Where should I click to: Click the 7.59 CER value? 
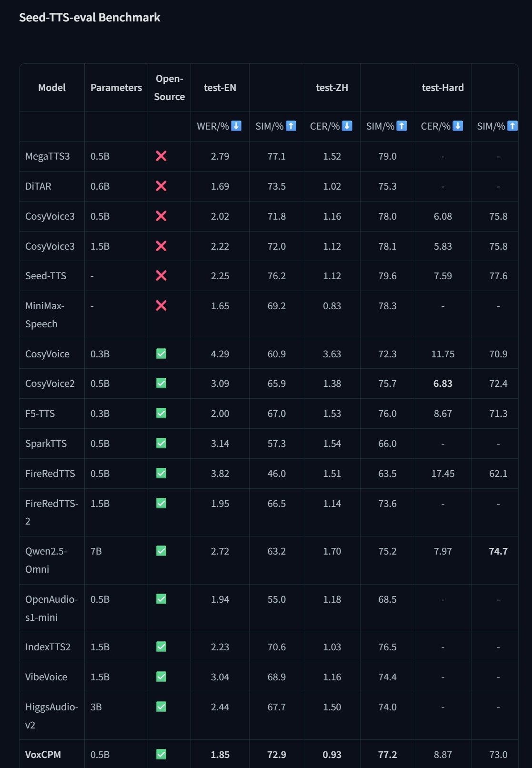tap(443, 276)
